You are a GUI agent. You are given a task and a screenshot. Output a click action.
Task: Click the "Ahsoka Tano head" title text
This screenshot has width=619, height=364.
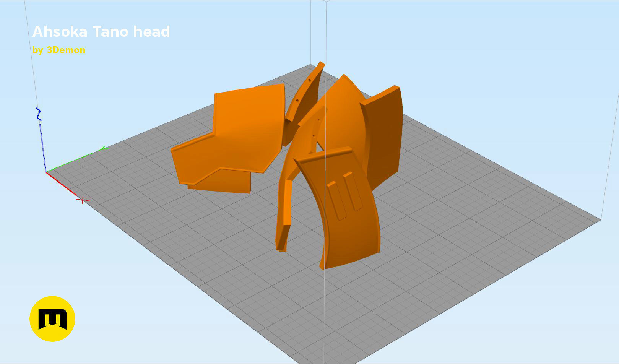(101, 31)
